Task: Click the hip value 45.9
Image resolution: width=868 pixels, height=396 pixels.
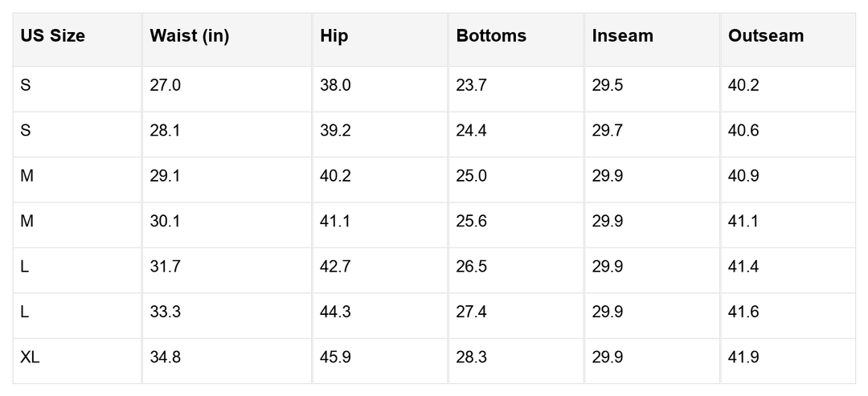Action: tap(335, 357)
